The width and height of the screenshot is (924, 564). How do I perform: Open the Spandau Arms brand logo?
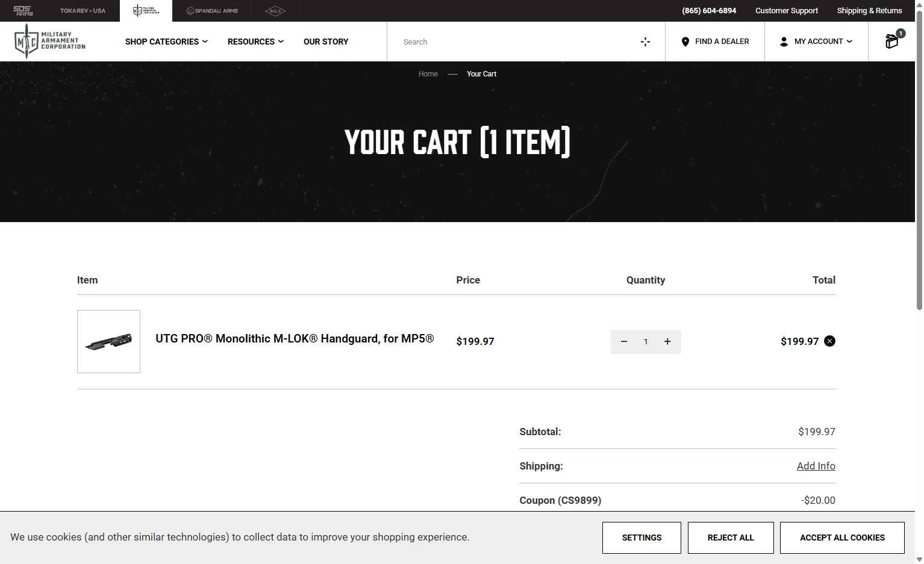[x=212, y=11]
